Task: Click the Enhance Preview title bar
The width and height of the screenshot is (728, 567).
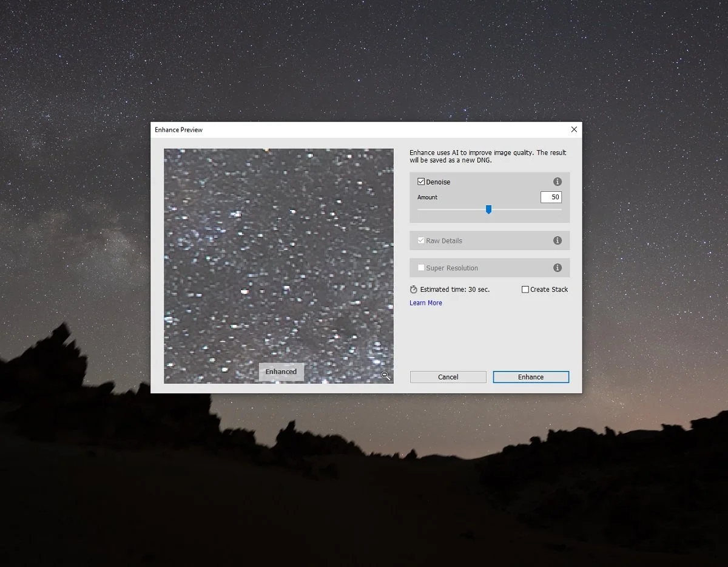Action: point(303,129)
